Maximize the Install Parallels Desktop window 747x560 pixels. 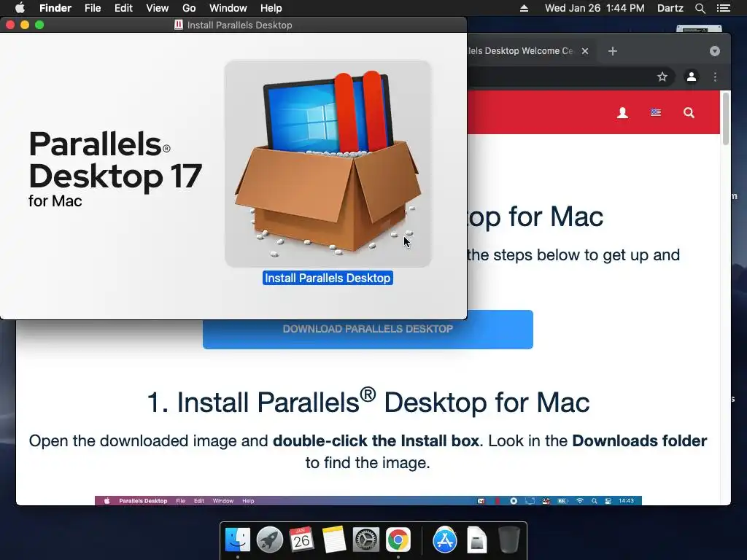(x=39, y=25)
